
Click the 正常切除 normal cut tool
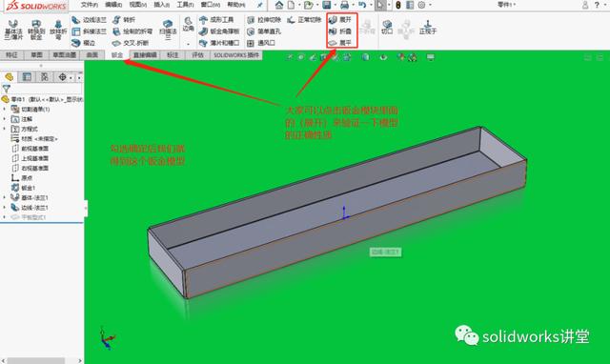[304, 20]
